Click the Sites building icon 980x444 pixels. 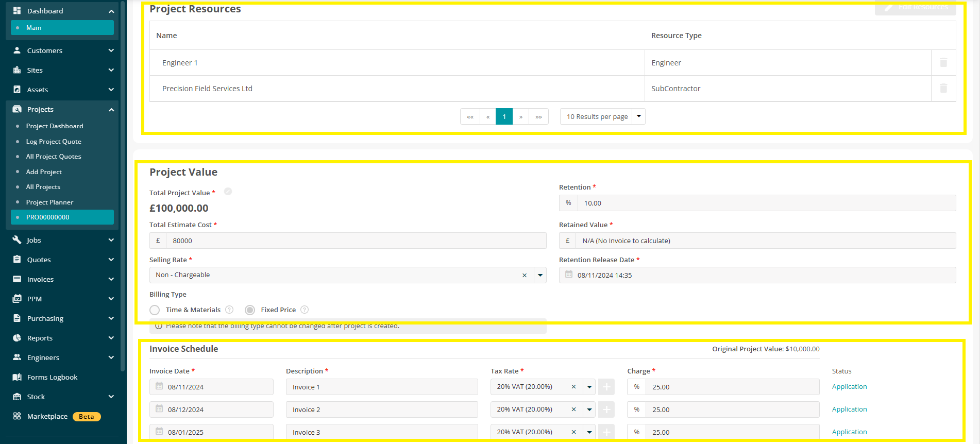pos(17,70)
